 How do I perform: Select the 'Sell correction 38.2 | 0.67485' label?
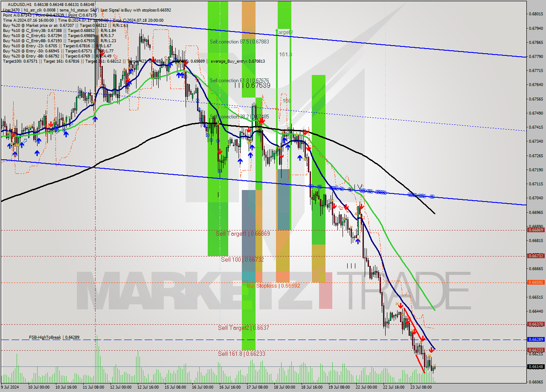[x=239, y=117]
